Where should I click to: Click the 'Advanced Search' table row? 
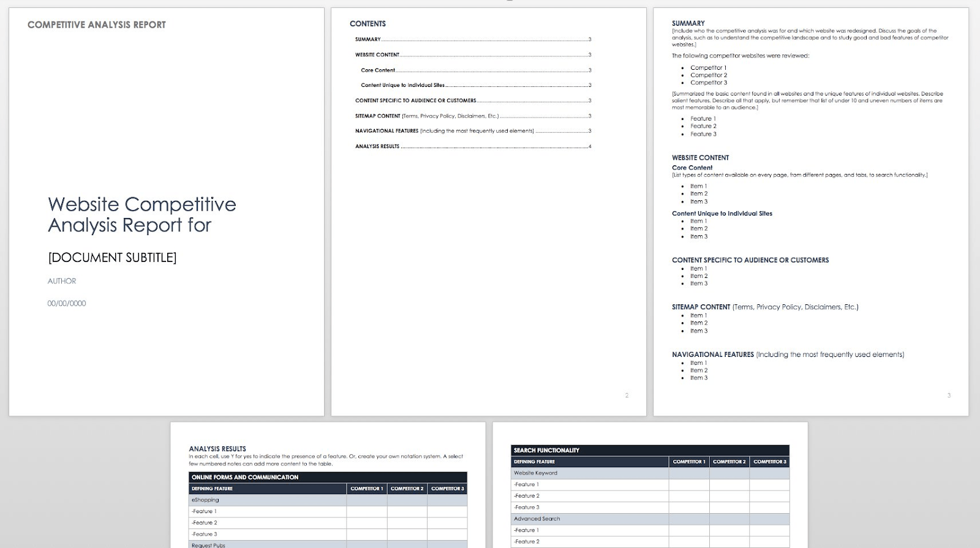click(650, 519)
